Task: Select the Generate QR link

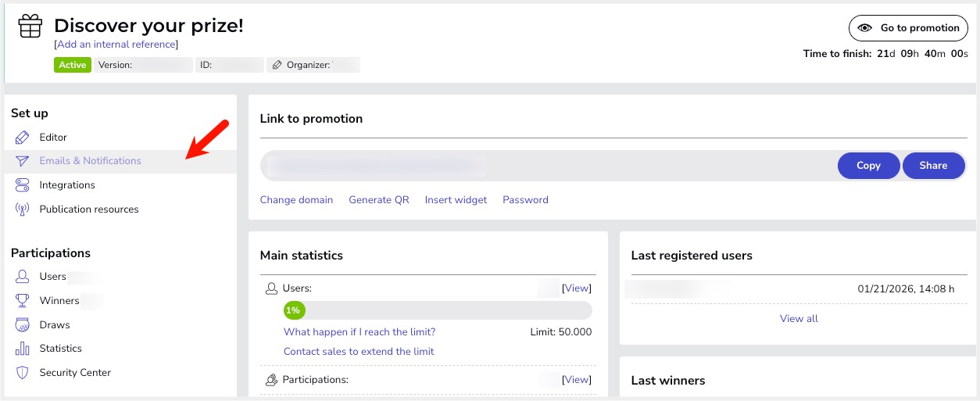Action: click(x=378, y=200)
